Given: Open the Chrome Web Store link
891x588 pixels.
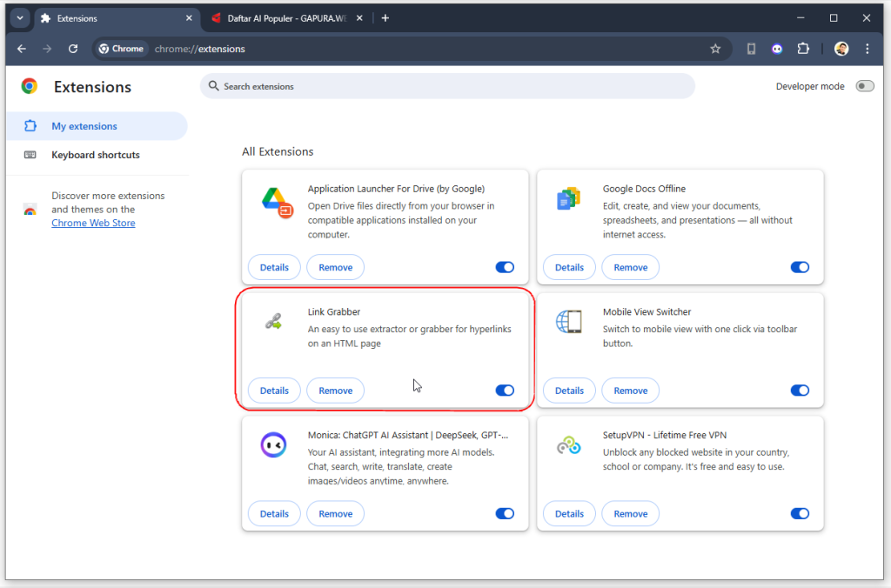Looking at the screenshot, I should point(93,223).
